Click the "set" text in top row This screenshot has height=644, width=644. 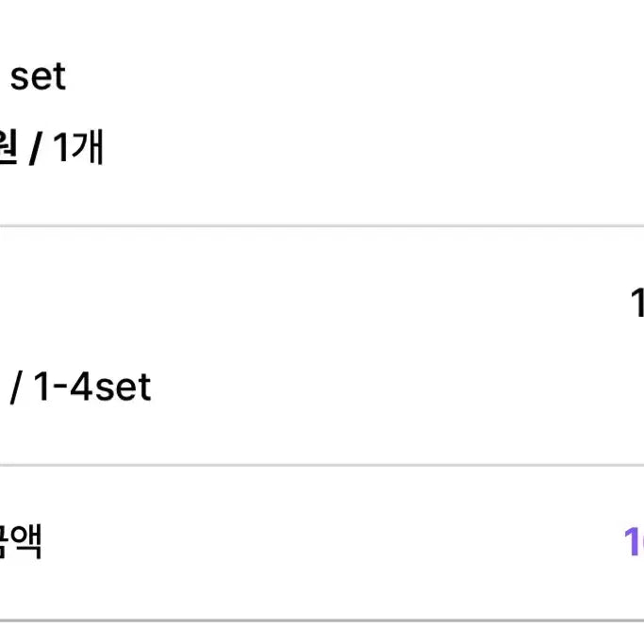click(x=38, y=76)
